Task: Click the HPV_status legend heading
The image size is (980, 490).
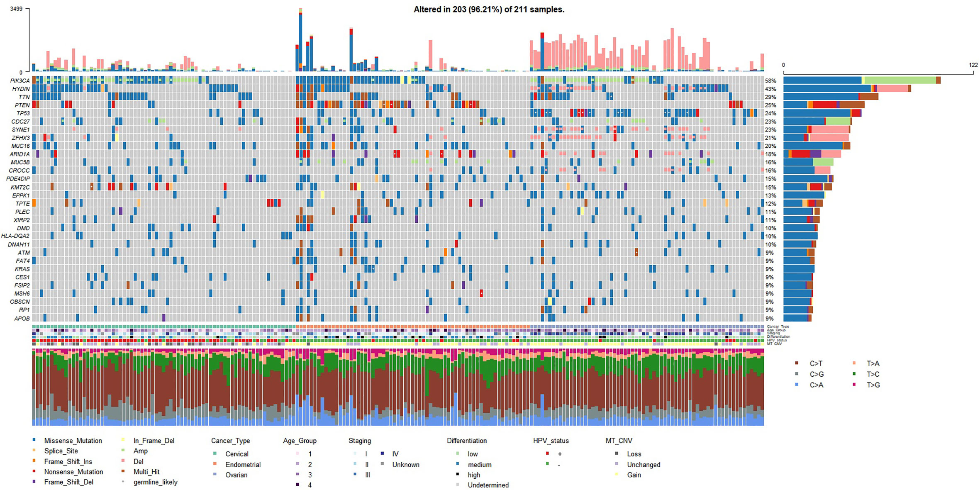Action: click(x=551, y=441)
